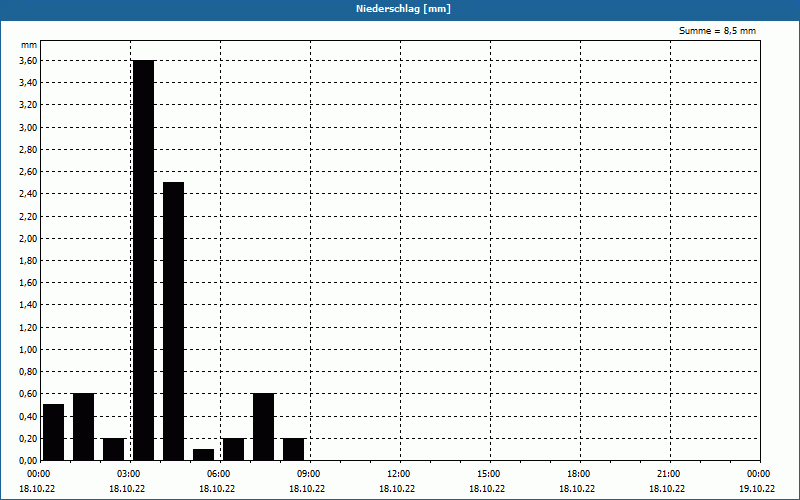Select the 06:00 time label

[x=219, y=474]
